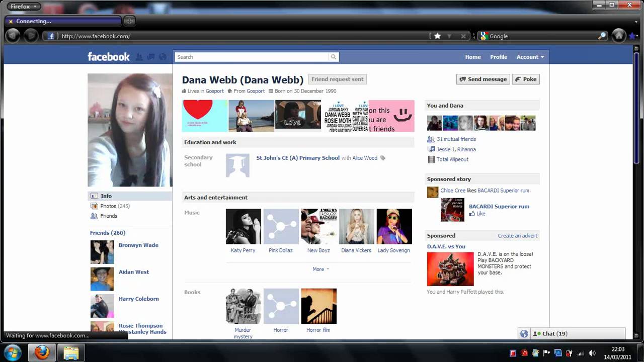Click Create an advert link
This screenshot has width=644, height=362.
click(x=518, y=236)
